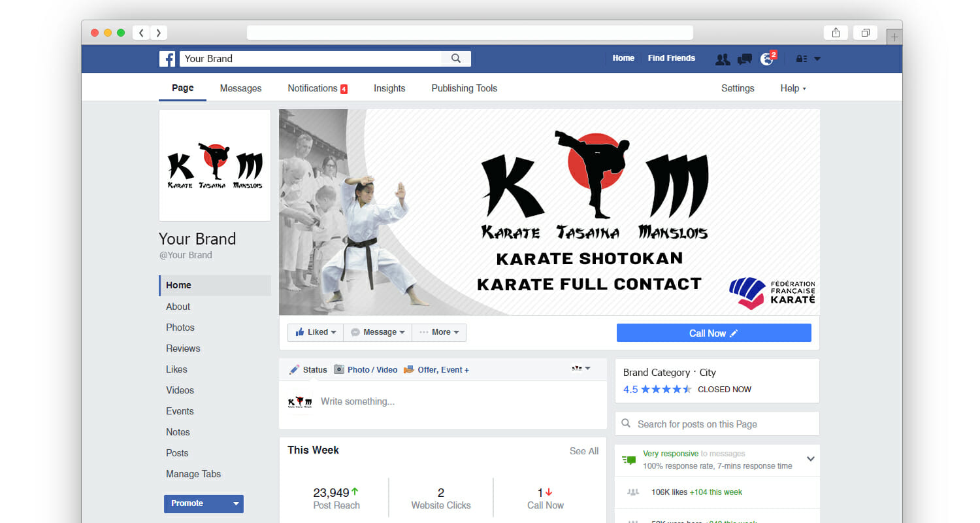The height and width of the screenshot is (523, 980).
Task: Open the Promote button dropdown arrow
Action: tap(236, 503)
